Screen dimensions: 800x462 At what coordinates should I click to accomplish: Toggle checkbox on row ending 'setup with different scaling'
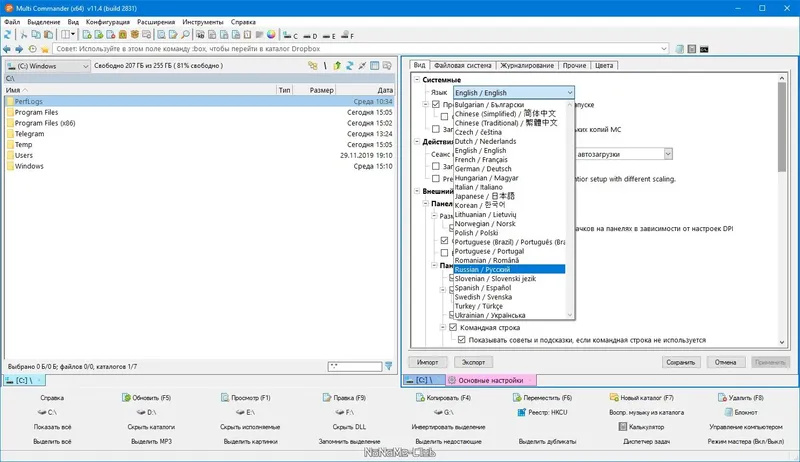[x=436, y=178]
